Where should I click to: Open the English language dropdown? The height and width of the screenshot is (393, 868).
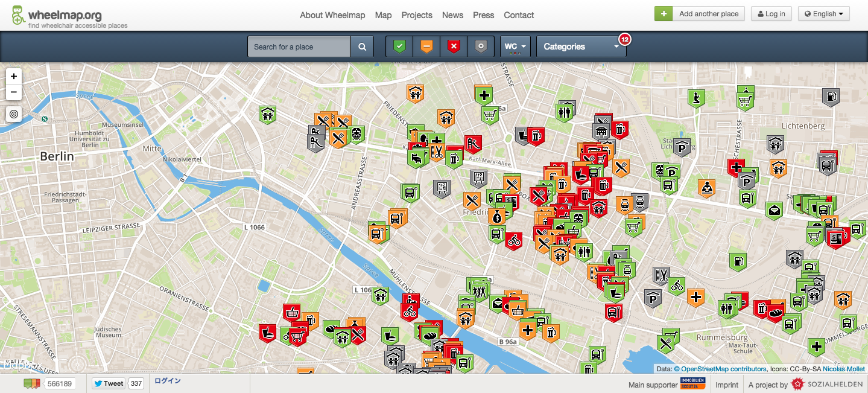pos(823,14)
